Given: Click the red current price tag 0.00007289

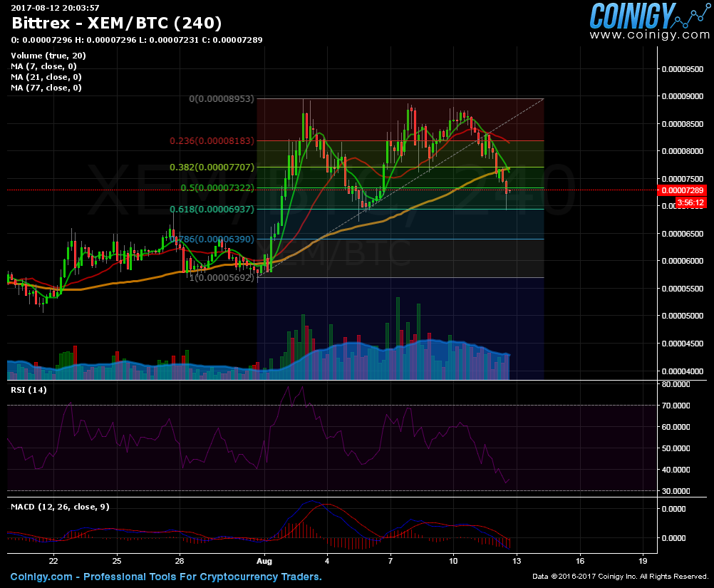Looking at the screenshot, I should point(682,190).
